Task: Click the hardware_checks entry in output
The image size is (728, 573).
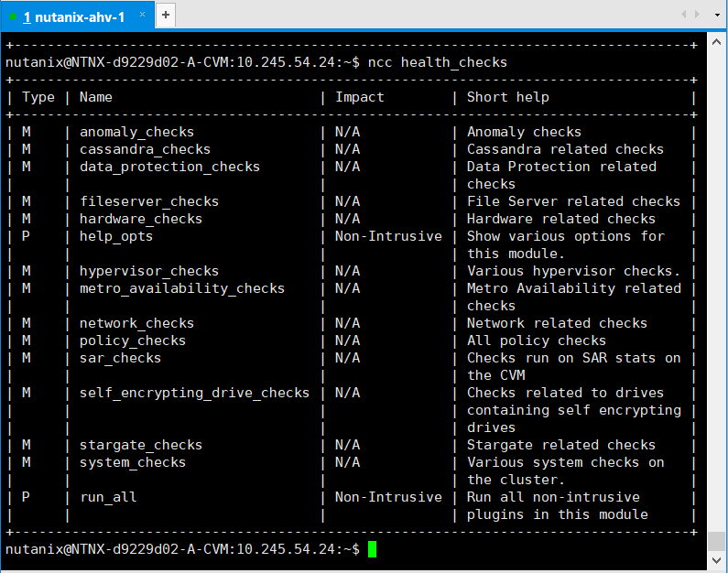Action: pyautogui.click(x=141, y=219)
